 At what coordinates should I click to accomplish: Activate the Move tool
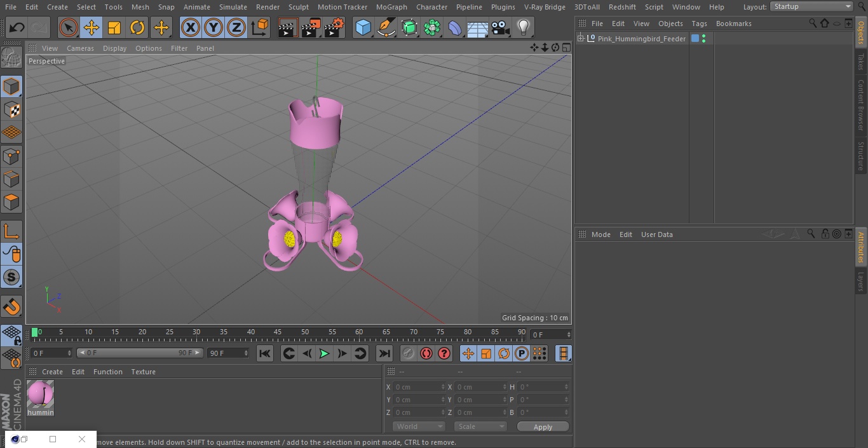92,27
